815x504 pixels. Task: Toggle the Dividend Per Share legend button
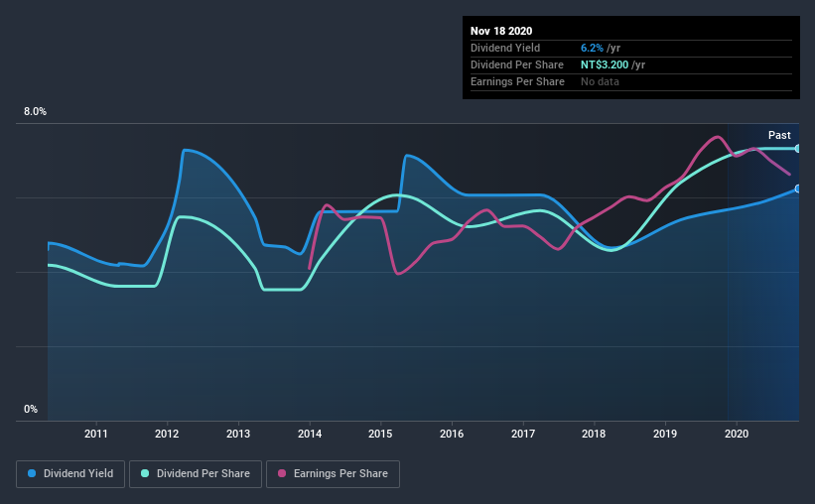[196, 474]
